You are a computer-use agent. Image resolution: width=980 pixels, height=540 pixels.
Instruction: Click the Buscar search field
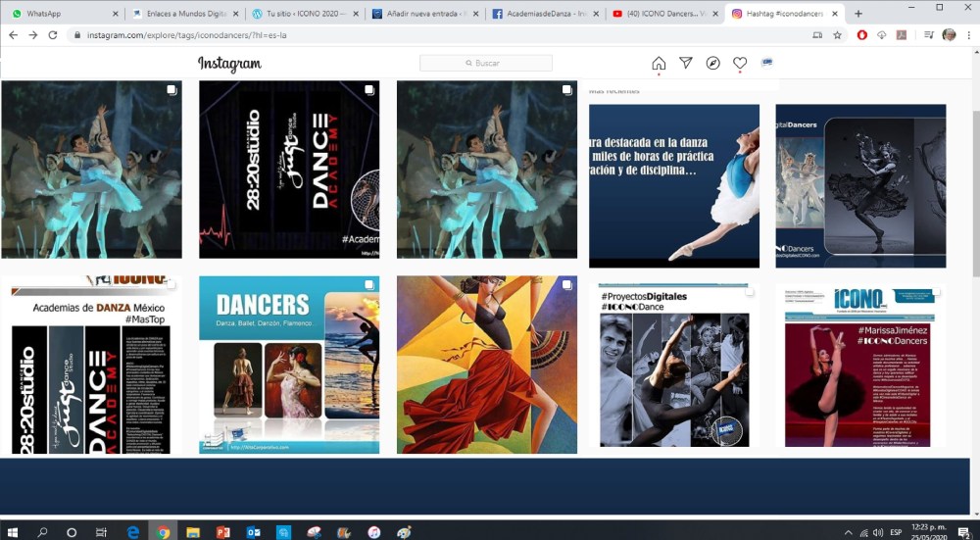486,63
